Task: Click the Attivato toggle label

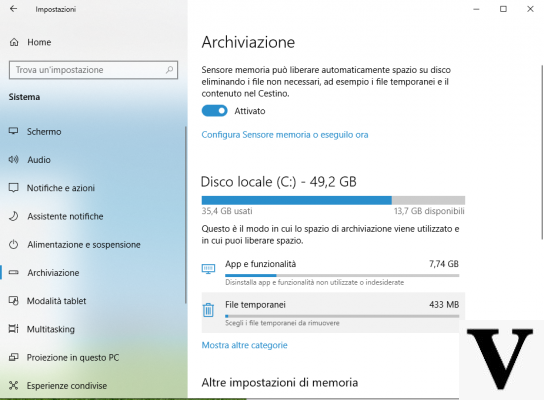Action: [250, 111]
